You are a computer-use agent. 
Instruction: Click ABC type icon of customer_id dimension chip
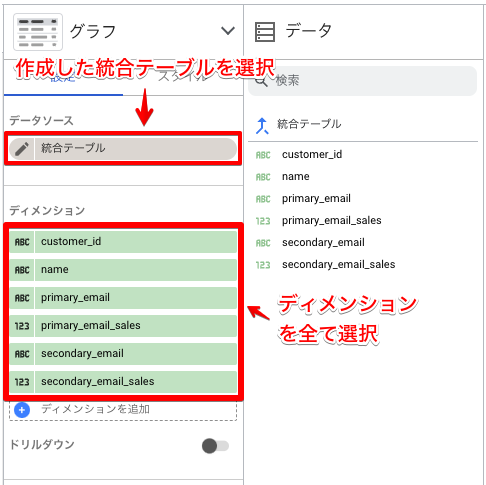point(22,242)
